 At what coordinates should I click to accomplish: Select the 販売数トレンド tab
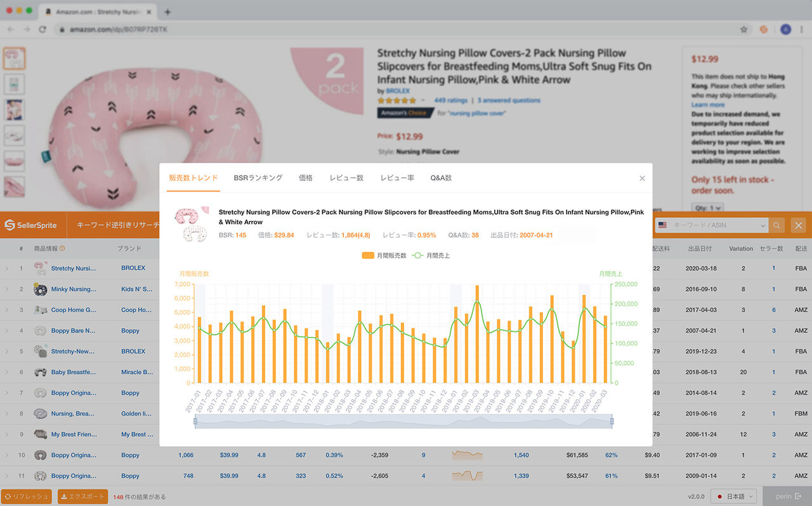193,178
